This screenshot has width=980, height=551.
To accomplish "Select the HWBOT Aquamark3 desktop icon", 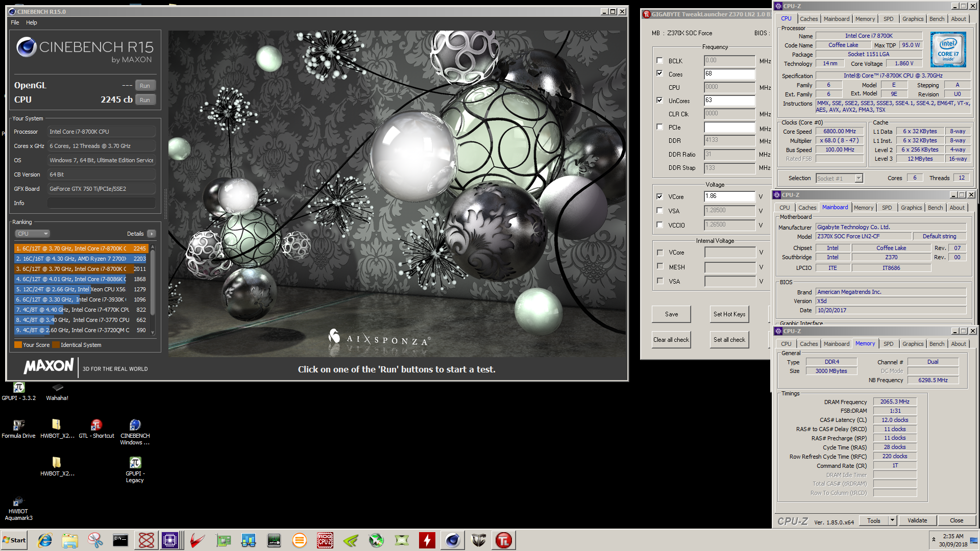I will [x=19, y=508].
